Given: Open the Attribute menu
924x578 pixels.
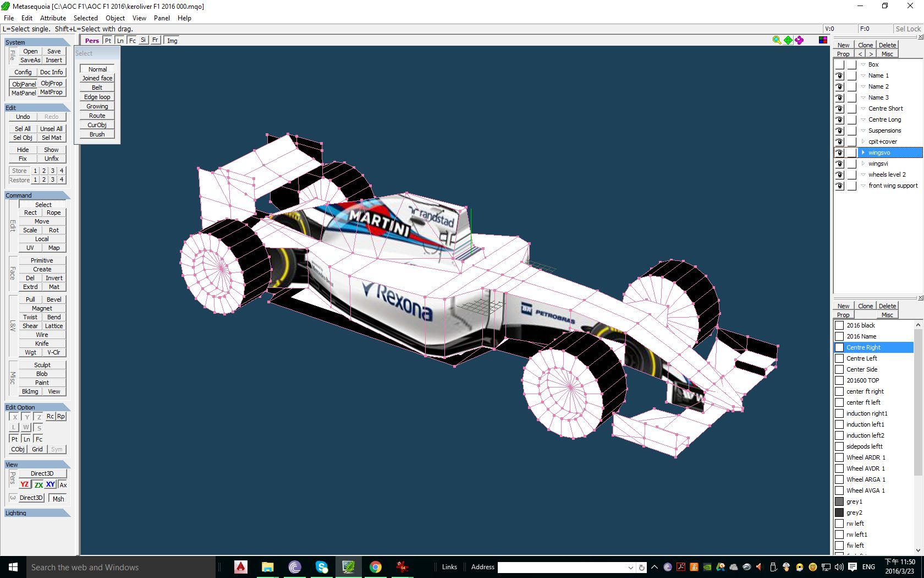Looking at the screenshot, I should pyautogui.click(x=53, y=18).
